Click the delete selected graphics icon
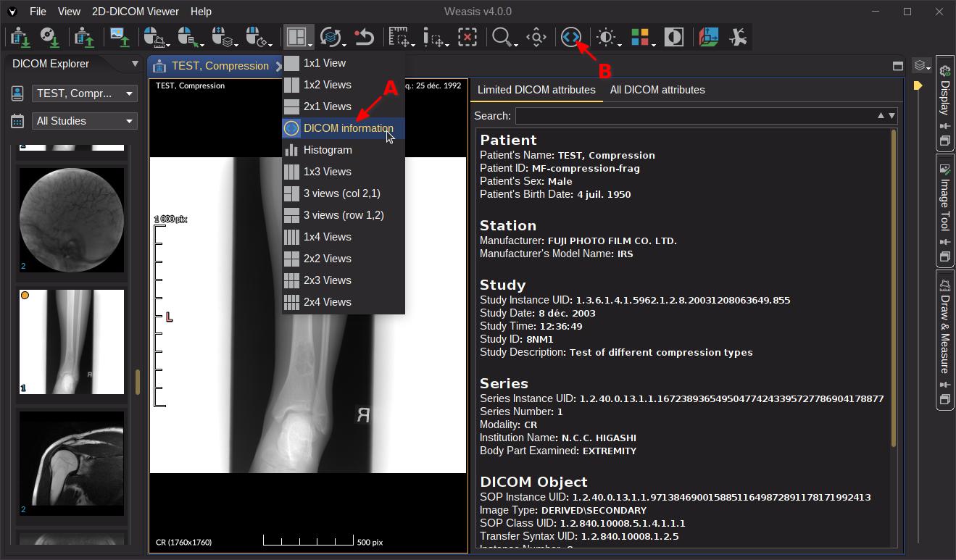The height and width of the screenshot is (560, 956). tap(467, 37)
